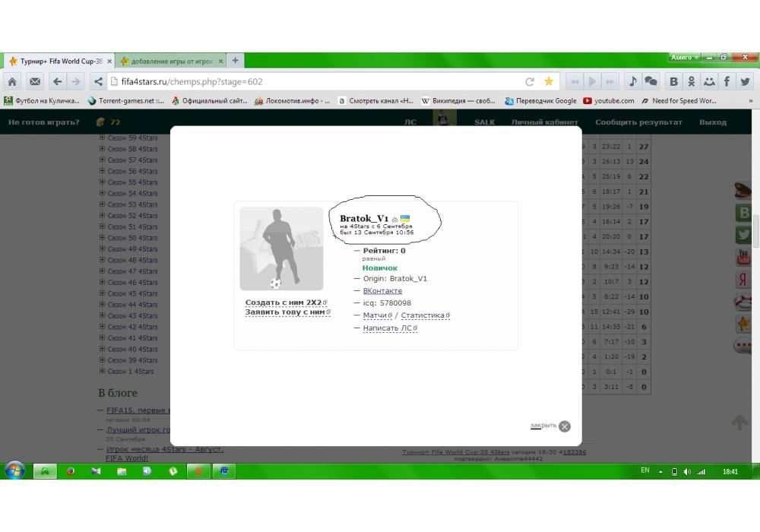The width and height of the screenshot is (760, 532).
Task: Expand the Сезон 50 4Stars entry
Action: coord(102,238)
